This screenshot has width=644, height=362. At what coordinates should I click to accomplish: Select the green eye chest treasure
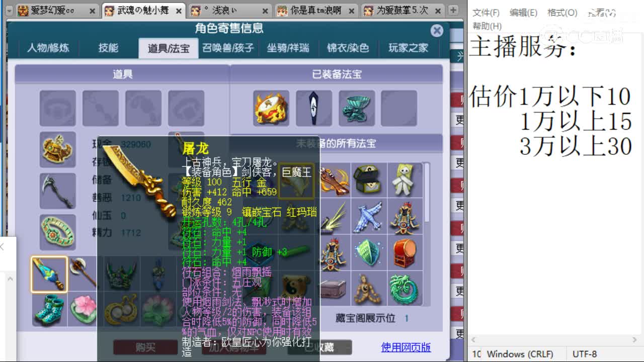(369, 180)
